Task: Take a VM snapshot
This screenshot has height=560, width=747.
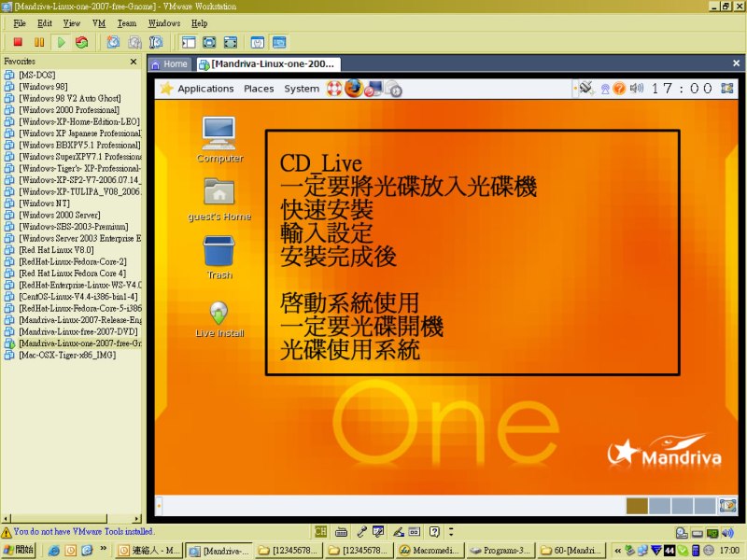Action: pos(113,42)
